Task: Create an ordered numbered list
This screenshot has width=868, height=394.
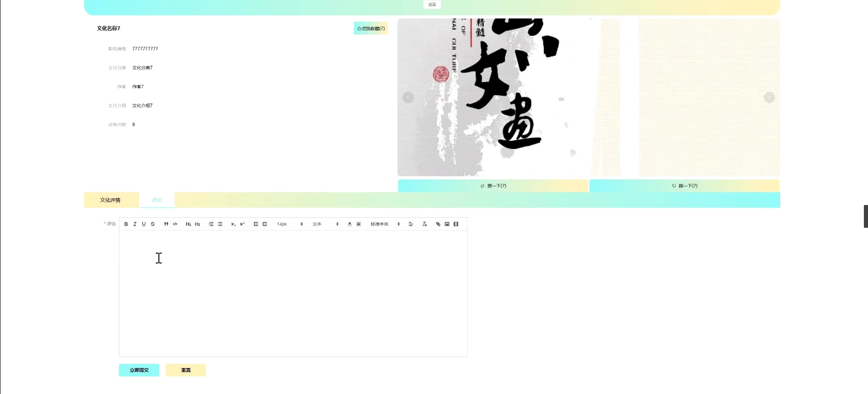Action: coord(211,224)
